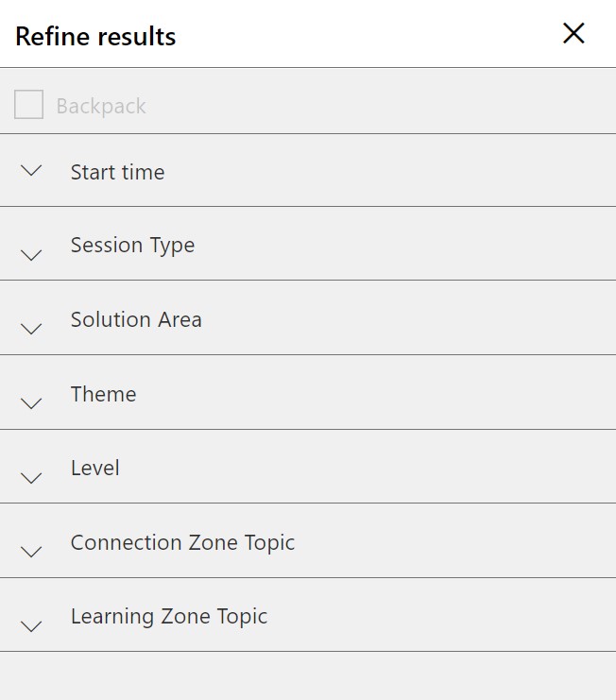This screenshot has width=616, height=700.
Task: Expand the Solution Area filter label
Action: tap(136, 319)
